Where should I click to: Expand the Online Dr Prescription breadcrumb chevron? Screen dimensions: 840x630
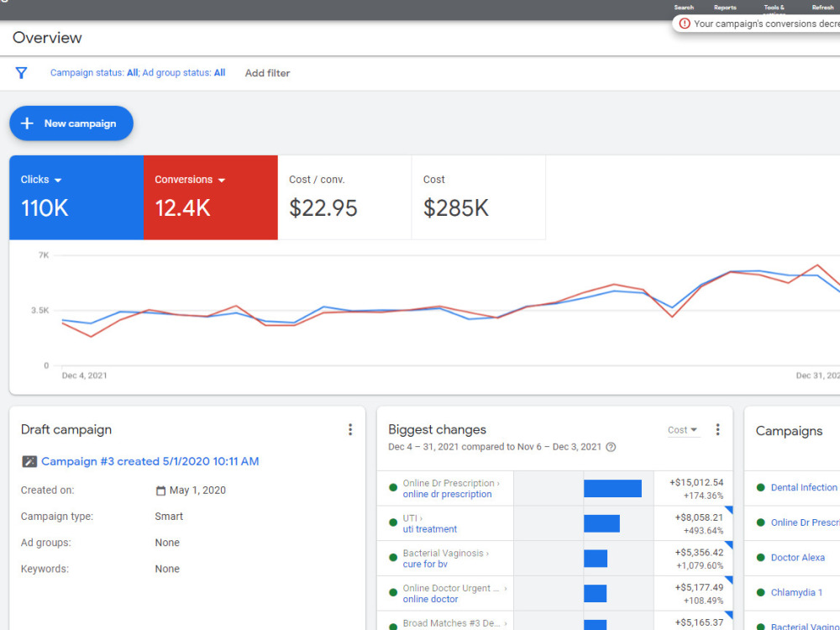pos(498,484)
